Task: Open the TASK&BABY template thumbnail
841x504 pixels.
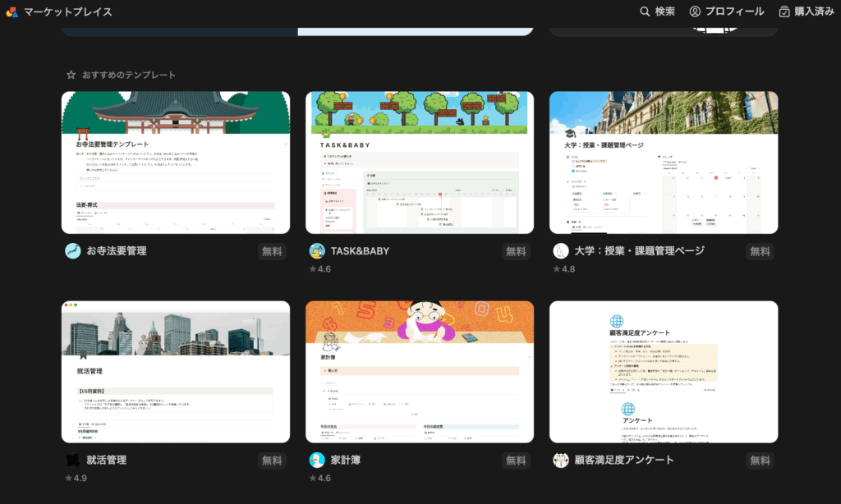Action: (420, 163)
